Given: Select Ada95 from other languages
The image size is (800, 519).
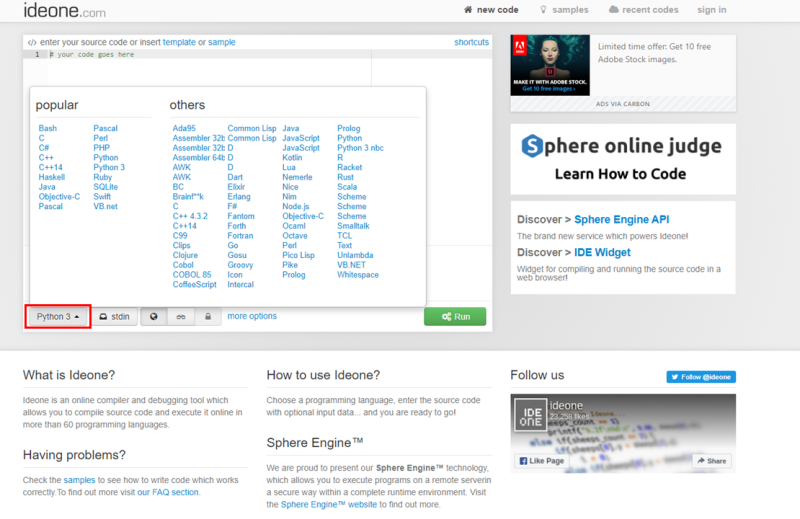Looking at the screenshot, I should pos(184,128).
